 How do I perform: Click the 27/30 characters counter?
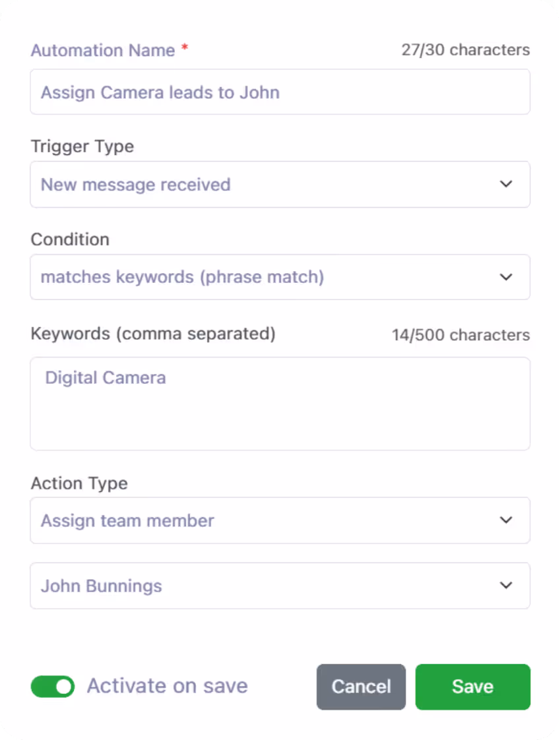tap(464, 49)
